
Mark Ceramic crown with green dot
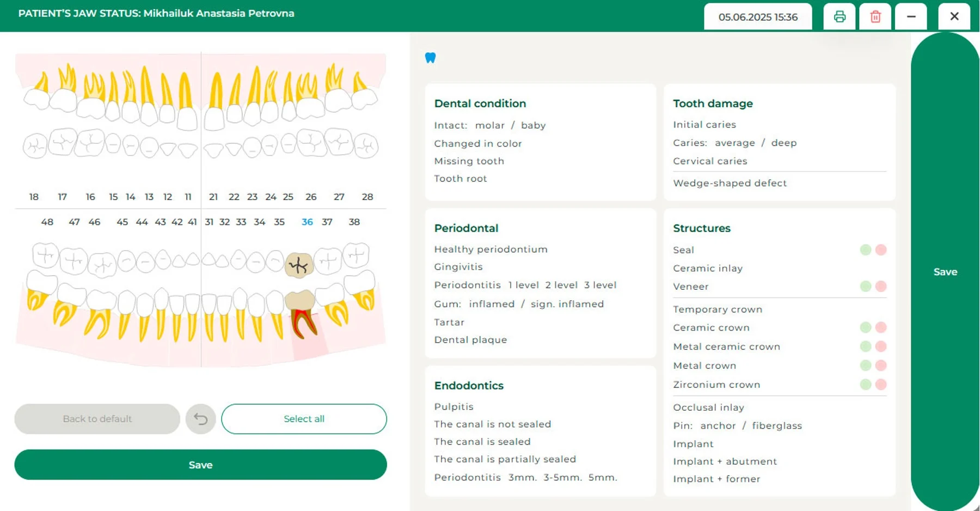point(866,327)
